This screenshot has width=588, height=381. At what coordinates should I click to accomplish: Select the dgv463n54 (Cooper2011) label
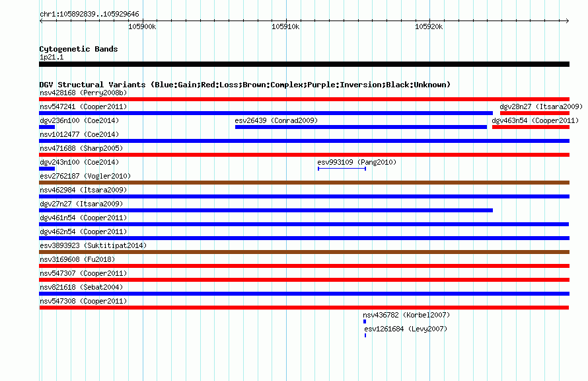click(x=535, y=120)
